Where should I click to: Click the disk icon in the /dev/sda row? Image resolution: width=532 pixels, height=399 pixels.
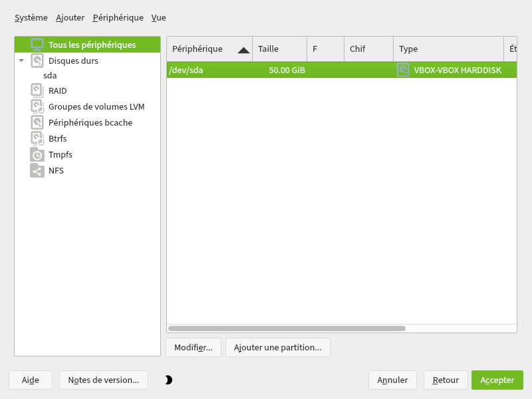[x=403, y=70]
